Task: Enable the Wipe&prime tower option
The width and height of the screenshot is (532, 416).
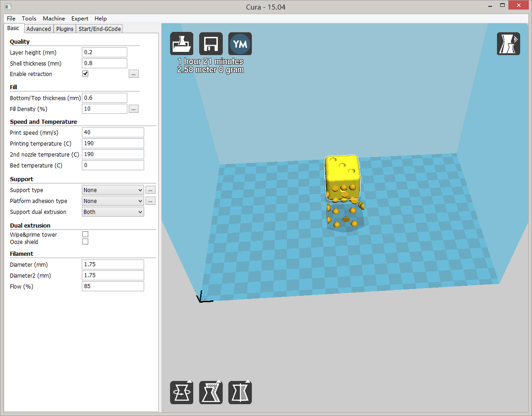Action: click(85, 233)
